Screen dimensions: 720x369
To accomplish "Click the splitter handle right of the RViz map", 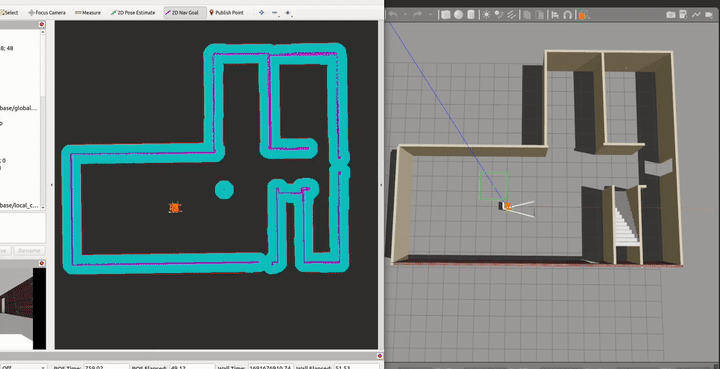I will pyautogui.click(x=381, y=184).
